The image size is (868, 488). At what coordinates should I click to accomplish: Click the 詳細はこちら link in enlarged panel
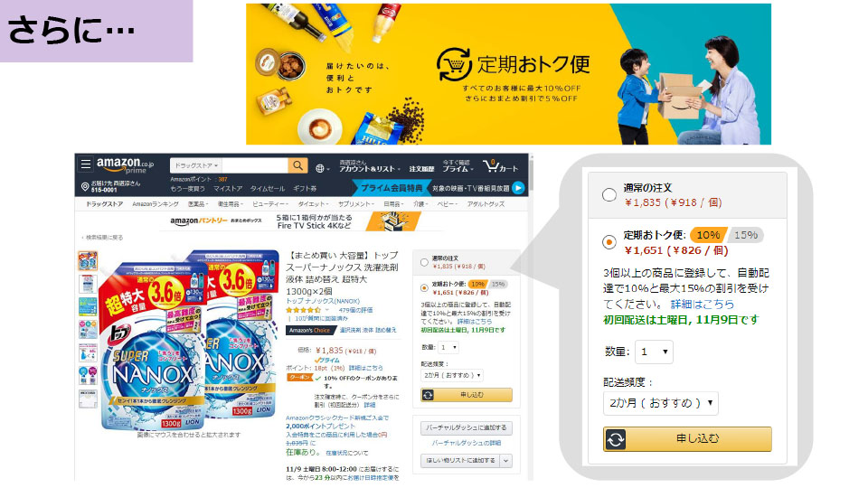tap(703, 305)
